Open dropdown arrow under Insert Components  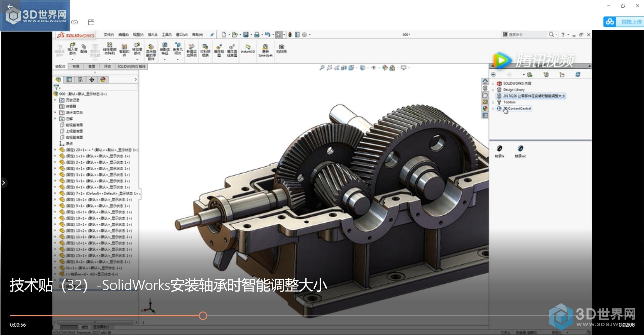coord(73,59)
